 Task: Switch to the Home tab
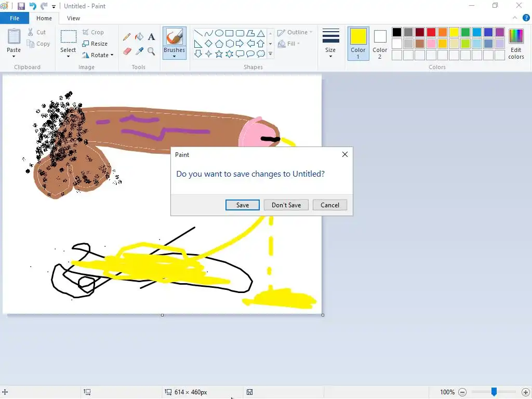point(44,18)
